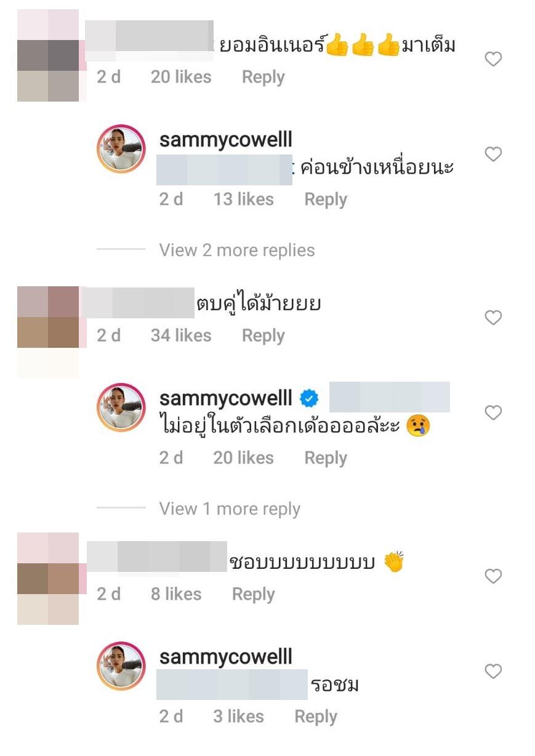Reply to the top comment with 20 likes
Image resolution: width=535 pixels, height=756 pixels.
[263, 77]
